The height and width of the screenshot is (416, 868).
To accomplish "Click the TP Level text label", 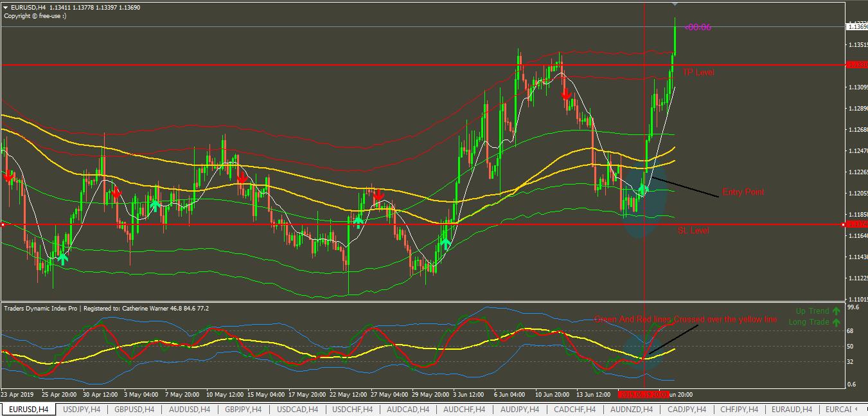I will tap(698, 73).
